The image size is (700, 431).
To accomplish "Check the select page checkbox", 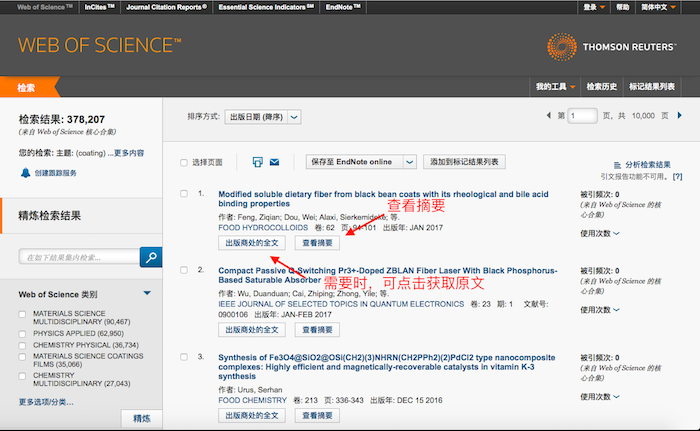I will 184,162.
